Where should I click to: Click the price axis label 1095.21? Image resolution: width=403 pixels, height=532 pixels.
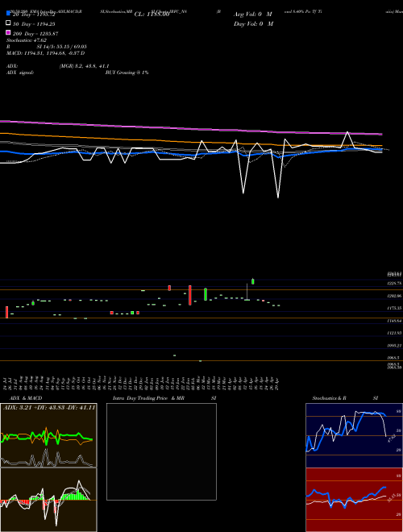point(394,345)
